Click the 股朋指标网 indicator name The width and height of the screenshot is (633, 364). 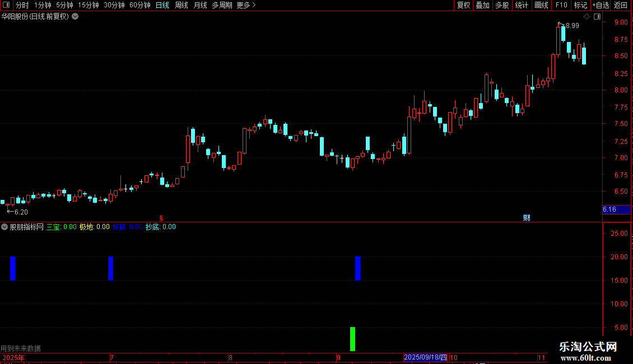tap(27, 227)
